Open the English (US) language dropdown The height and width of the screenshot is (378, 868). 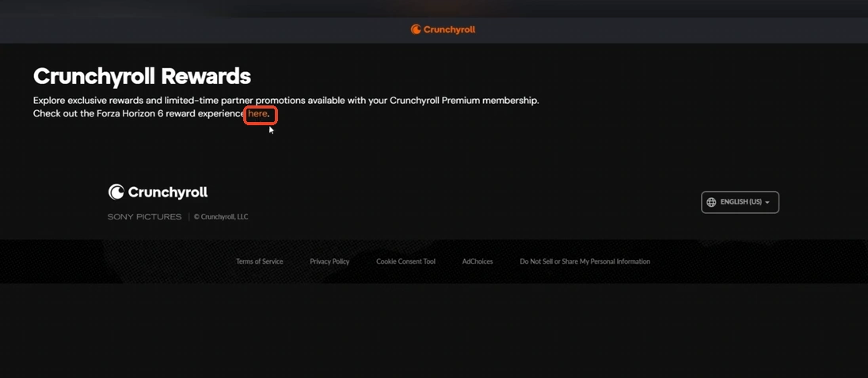coord(740,202)
